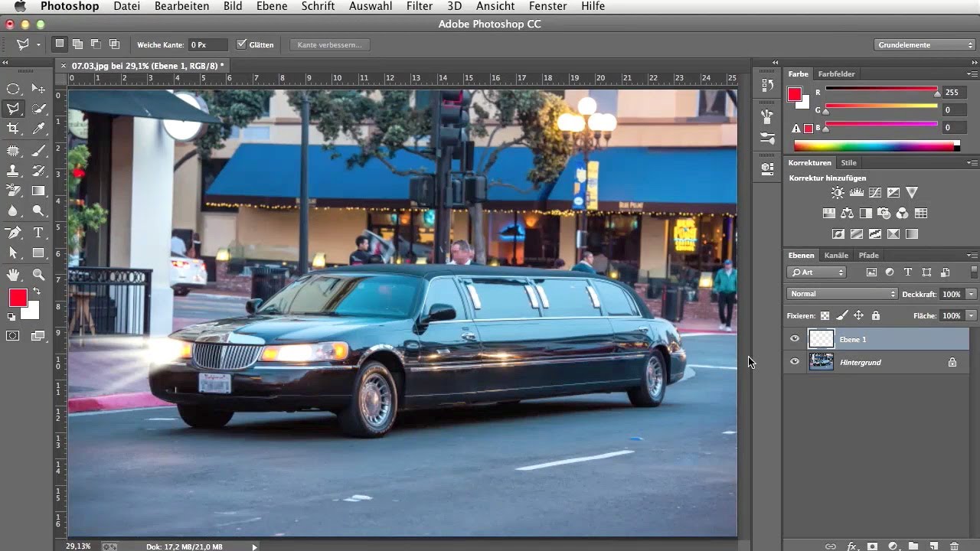
Task: Select the Eraser tool
Action: (13, 191)
